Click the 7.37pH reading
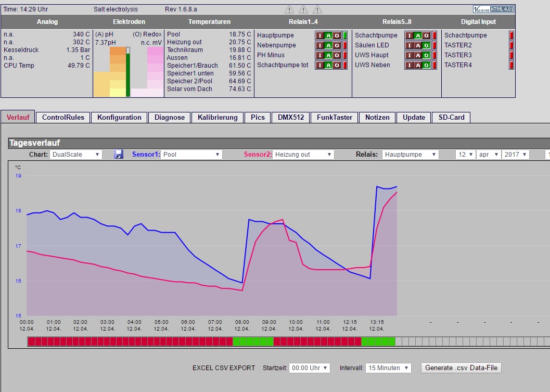 tap(105, 43)
